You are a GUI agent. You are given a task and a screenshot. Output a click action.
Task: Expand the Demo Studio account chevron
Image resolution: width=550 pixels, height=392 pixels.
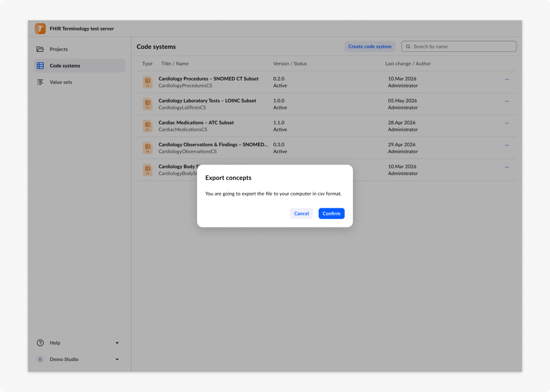tap(117, 359)
